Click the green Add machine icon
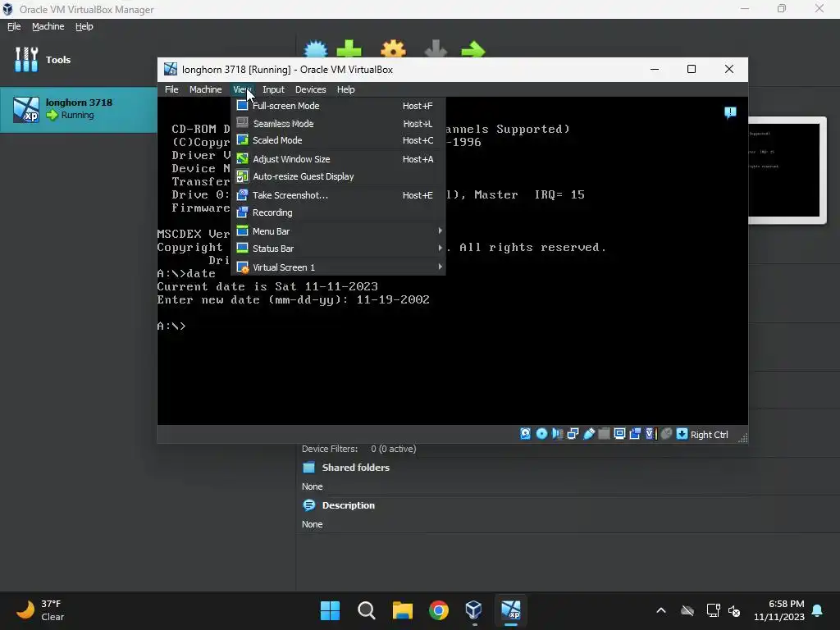This screenshot has width=840, height=630. [x=349, y=48]
